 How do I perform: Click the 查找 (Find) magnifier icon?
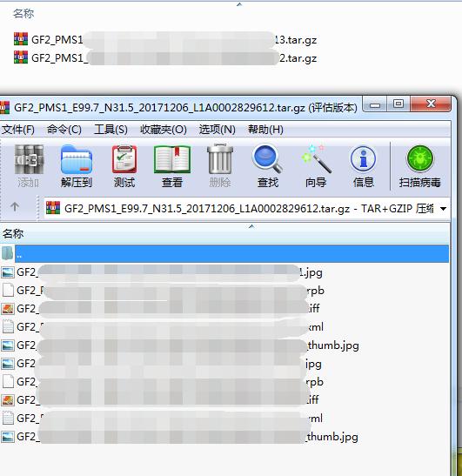(x=268, y=166)
